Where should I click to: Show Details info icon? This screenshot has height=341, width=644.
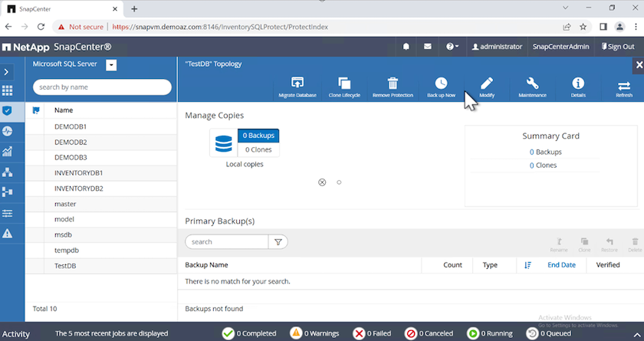click(x=578, y=83)
